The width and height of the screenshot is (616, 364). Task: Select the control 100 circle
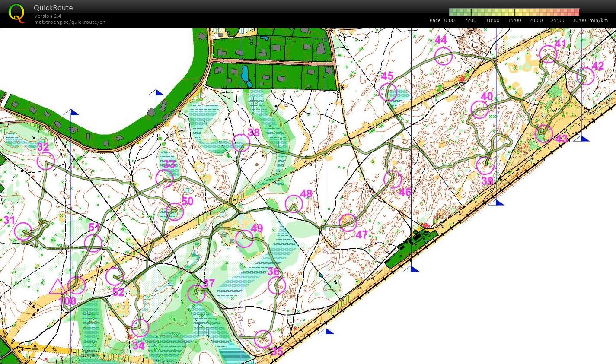point(77,285)
